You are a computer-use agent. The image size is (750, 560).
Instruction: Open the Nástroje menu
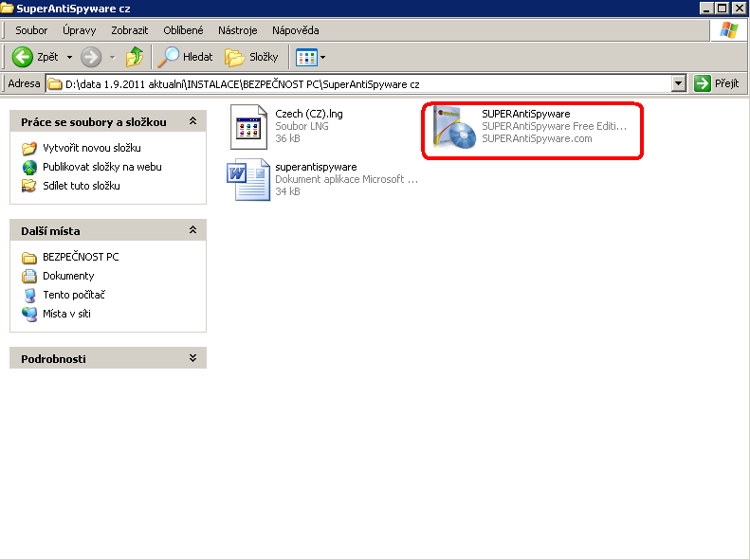tap(238, 30)
